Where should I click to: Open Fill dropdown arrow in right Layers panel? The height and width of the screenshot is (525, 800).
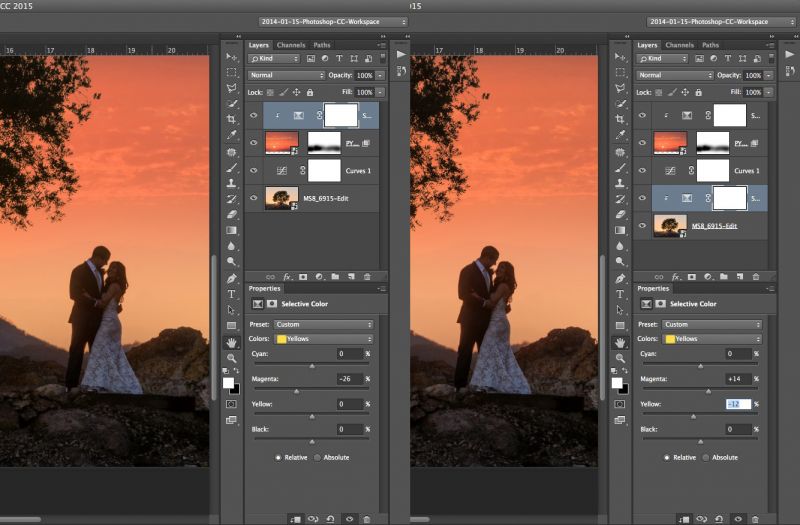pos(768,92)
